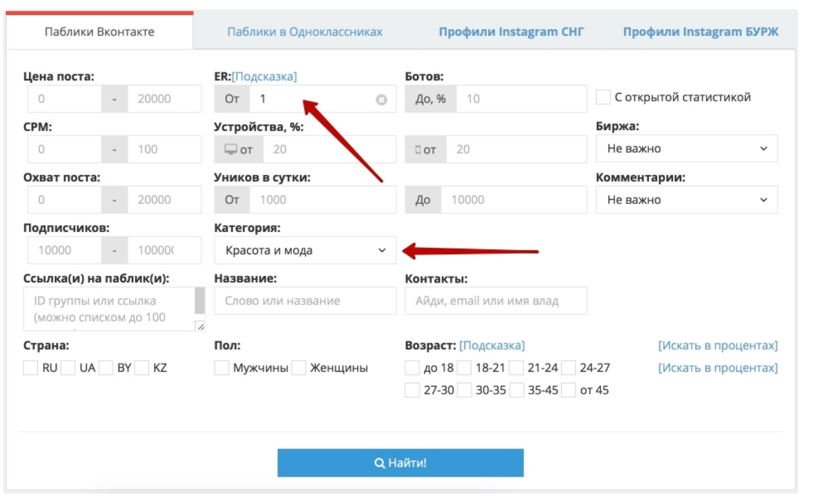This screenshot has width=818, height=504.
Task: Tick the Мужчины gender checkbox
Action: (221, 368)
